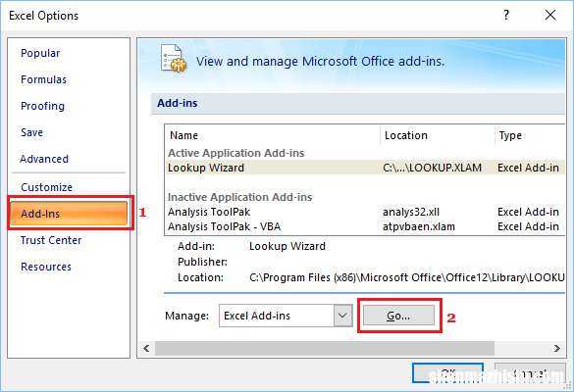Select the Add-Ins category
The height and width of the screenshot is (392, 574).
coord(69,214)
